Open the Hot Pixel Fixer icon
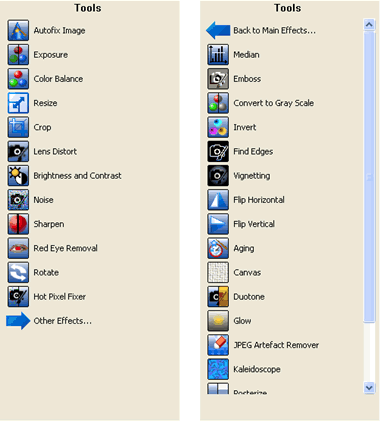Image resolution: width=380 pixels, height=422 pixels. tap(18, 297)
